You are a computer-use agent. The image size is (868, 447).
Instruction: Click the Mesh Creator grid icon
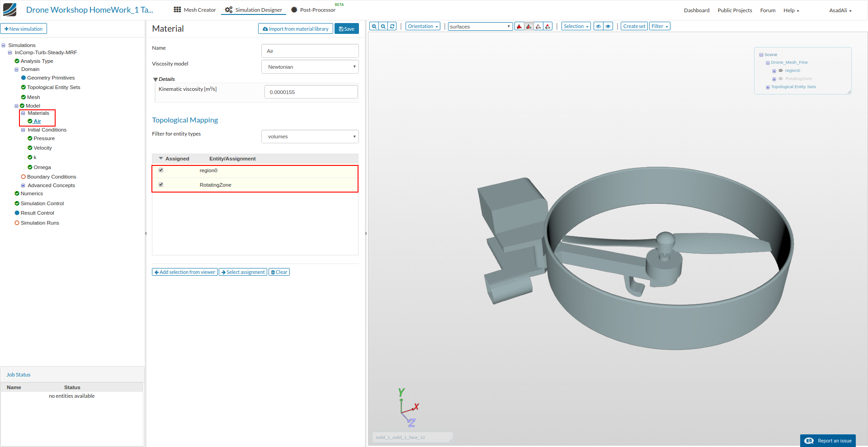[x=177, y=9]
